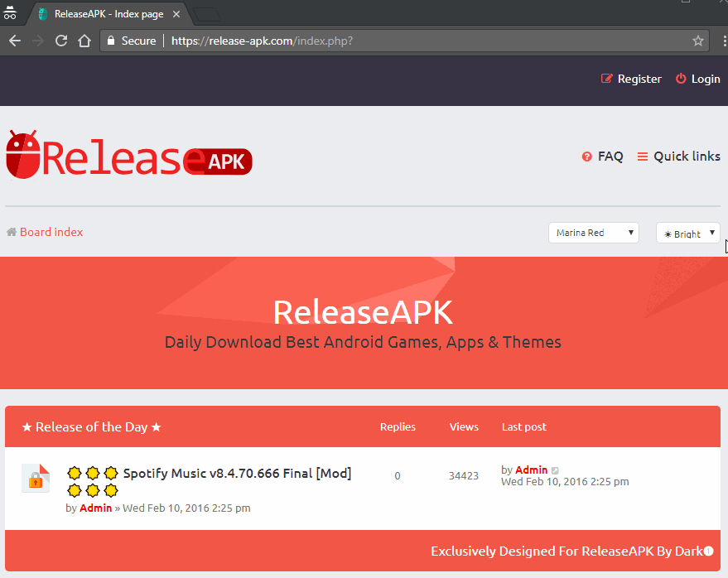Reload the page with the refresh icon
Image resolution: width=728 pixels, height=578 pixels.
(61, 41)
